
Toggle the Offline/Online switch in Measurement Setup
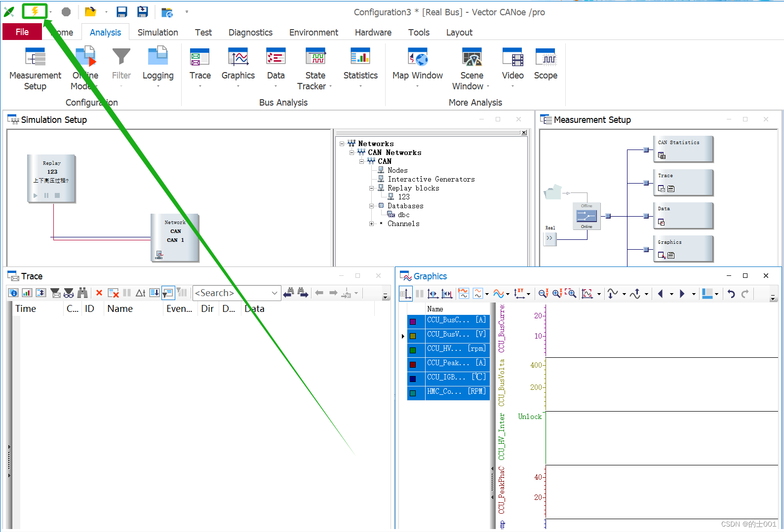[587, 216]
